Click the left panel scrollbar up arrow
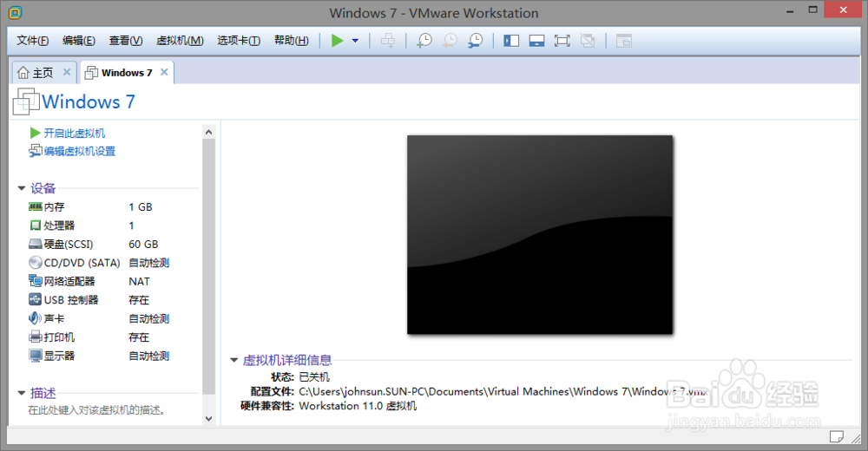The height and width of the screenshot is (451, 868). (x=208, y=132)
